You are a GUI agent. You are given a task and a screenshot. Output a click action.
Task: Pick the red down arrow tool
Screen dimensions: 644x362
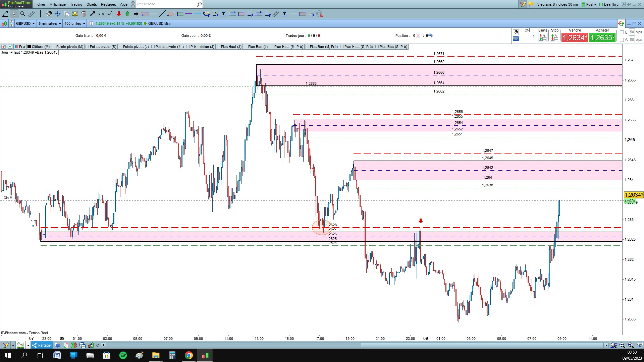[x=119, y=14]
